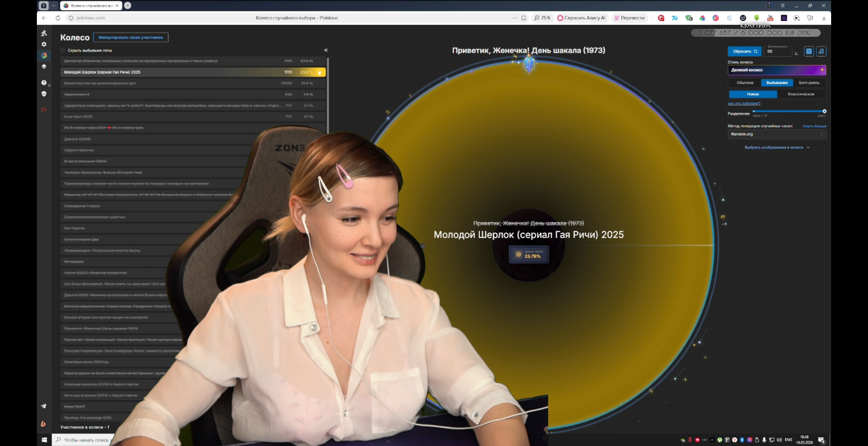Image resolution: width=868 pixels, height=446 pixels.
Task: Open the Windows notification center icon
Action: tap(821, 440)
